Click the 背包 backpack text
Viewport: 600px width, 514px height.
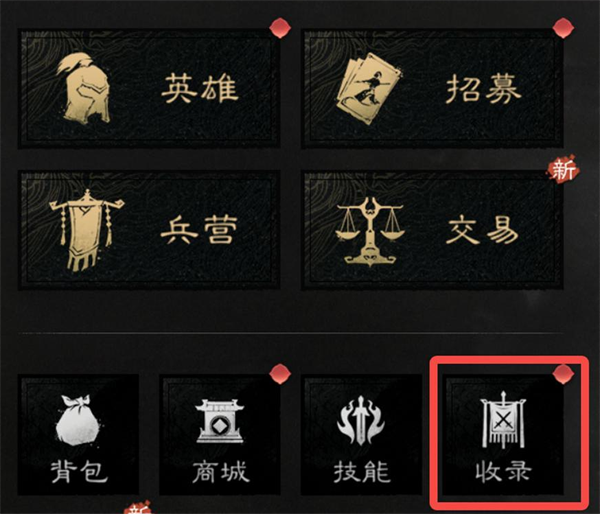[79, 472]
